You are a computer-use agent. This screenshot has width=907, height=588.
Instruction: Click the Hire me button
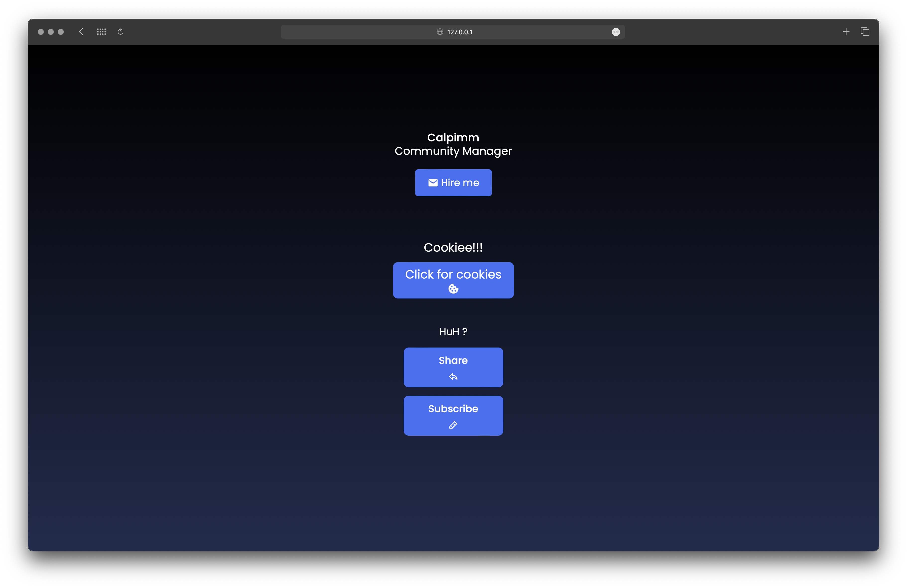click(x=453, y=182)
